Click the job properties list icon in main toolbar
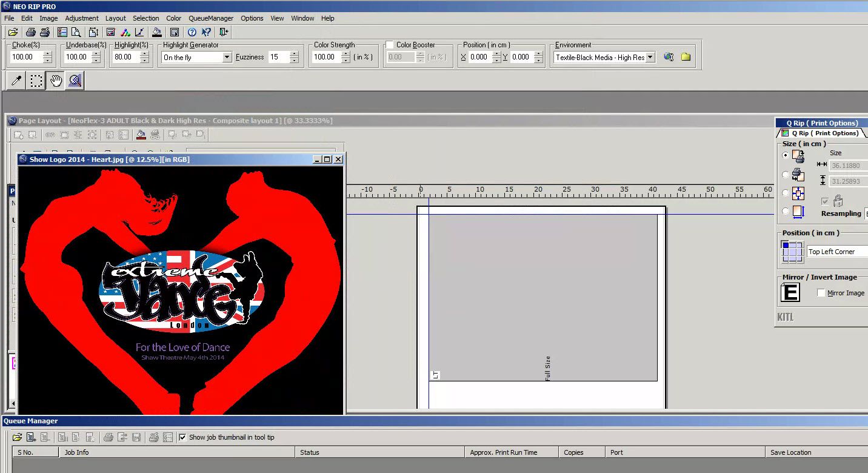This screenshot has height=473, width=868. pos(62,32)
